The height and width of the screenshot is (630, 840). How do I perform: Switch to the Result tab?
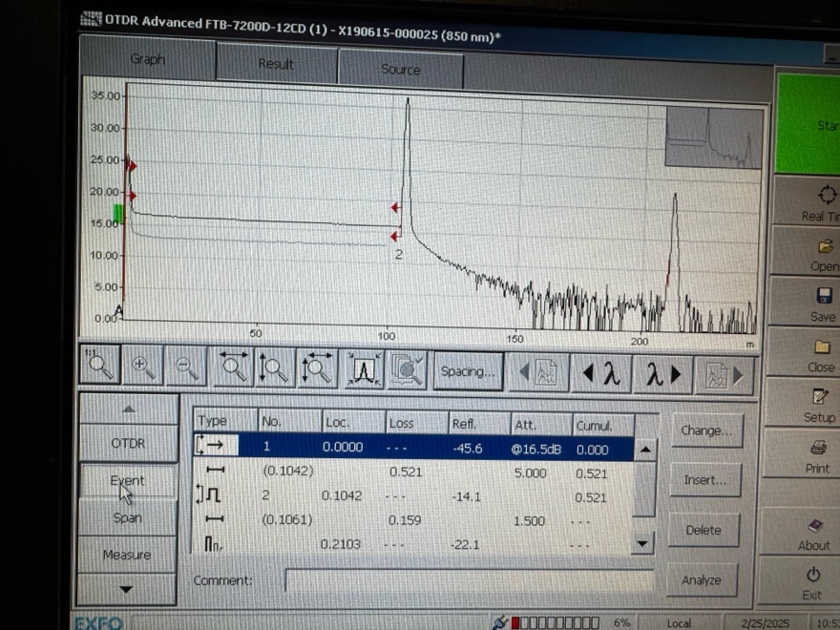pyautogui.click(x=276, y=64)
